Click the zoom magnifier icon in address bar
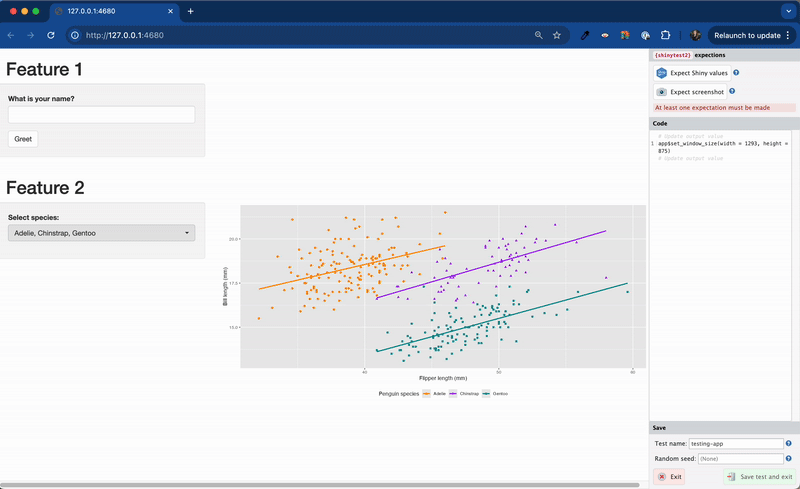800x489 pixels. tap(539, 35)
